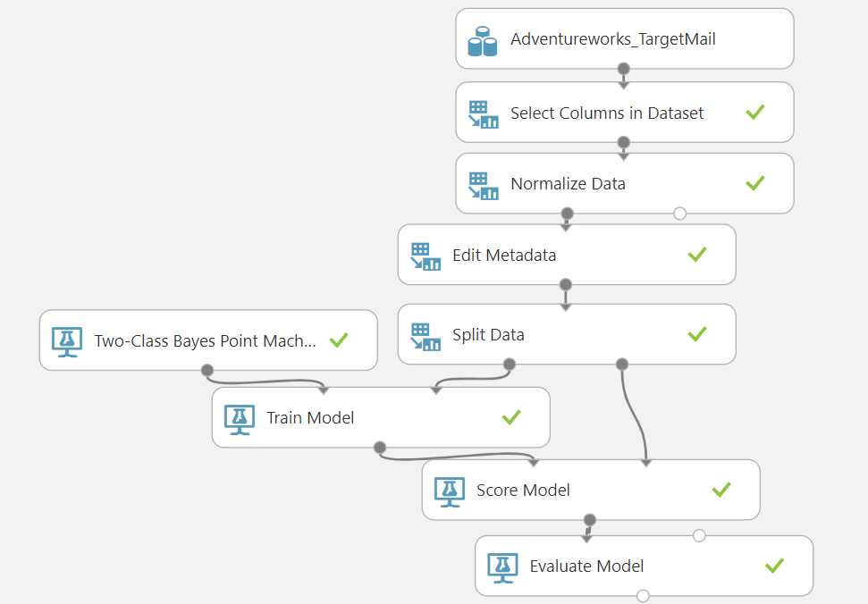Click the green checkmark on Evaluate Model
Image resolution: width=868 pixels, height=604 pixels.
click(x=775, y=566)
